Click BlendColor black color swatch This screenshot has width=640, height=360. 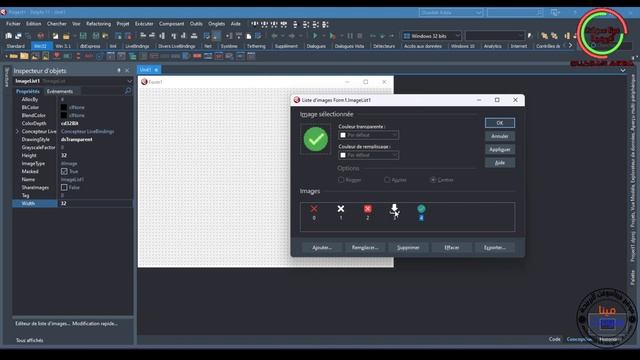(x=64, y=116)
